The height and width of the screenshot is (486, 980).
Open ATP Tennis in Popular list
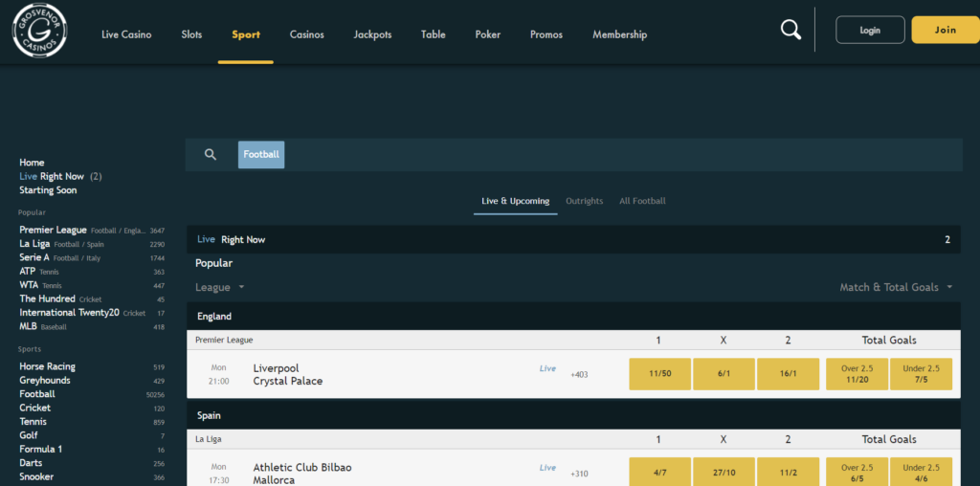[92, 271]
